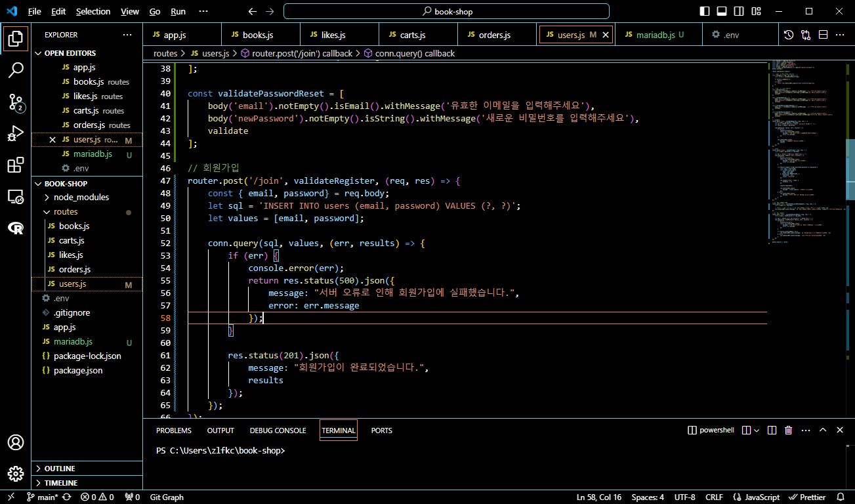The height and width of the screenshot is (504, 855).
Task: Close the terminal panel
Action: point(840,430)
